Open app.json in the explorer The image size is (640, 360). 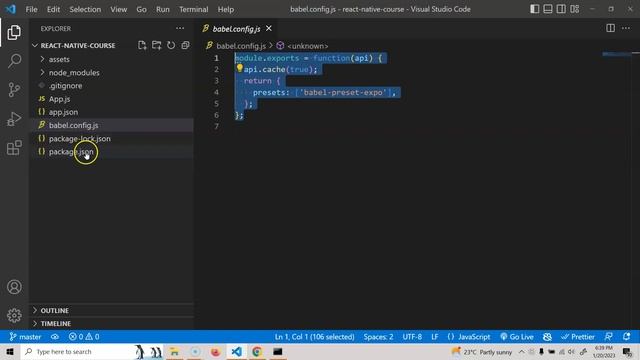(63, 112)
